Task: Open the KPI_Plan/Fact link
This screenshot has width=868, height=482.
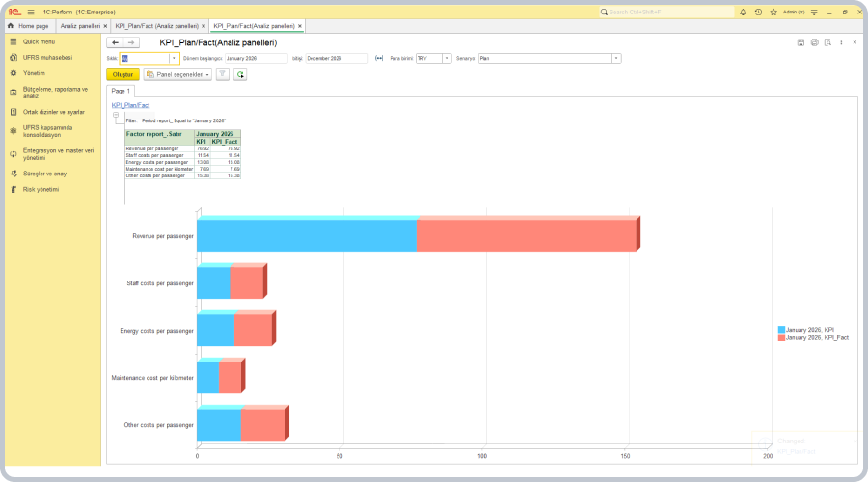Action: point(130,104)
